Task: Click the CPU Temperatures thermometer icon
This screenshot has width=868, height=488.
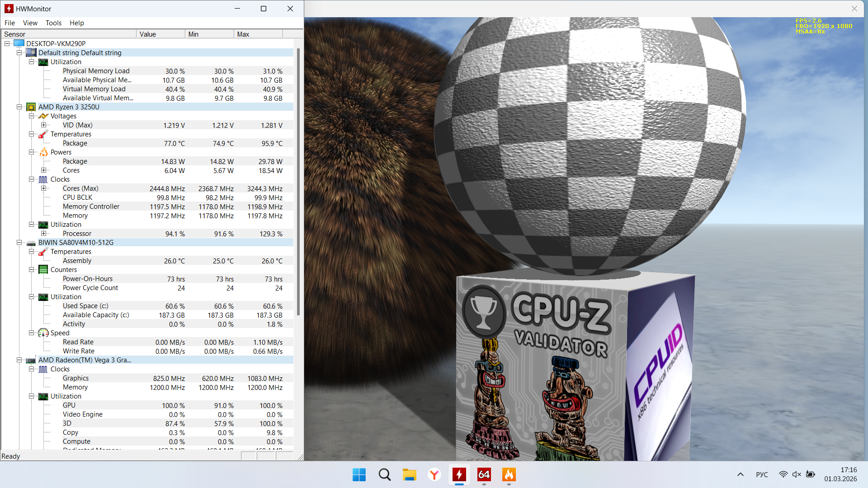Action: [x=43, y=134]
